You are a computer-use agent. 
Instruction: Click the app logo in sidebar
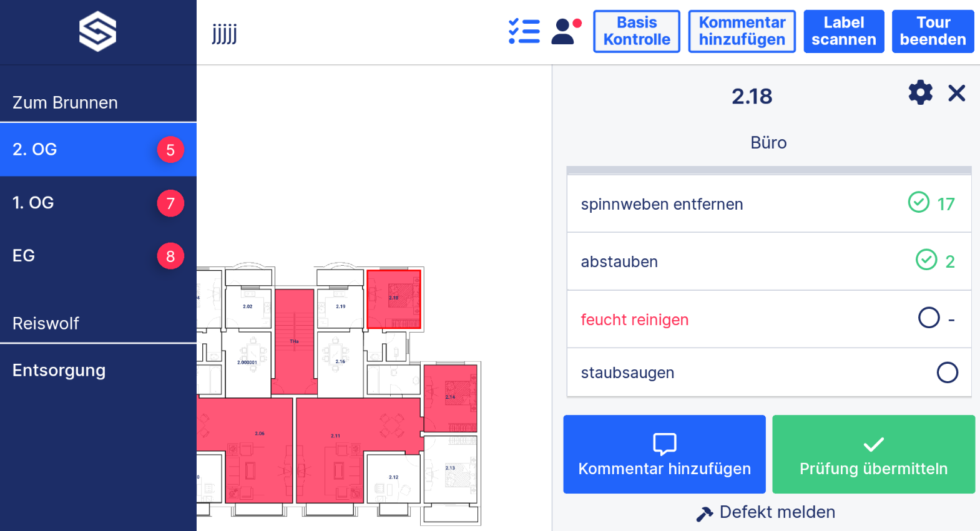click(x=97, y=32)
